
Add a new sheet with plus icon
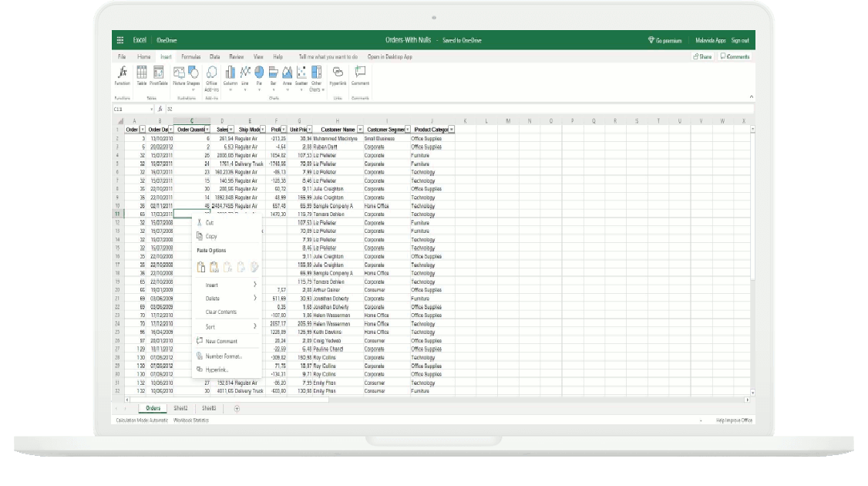(237, 408)
